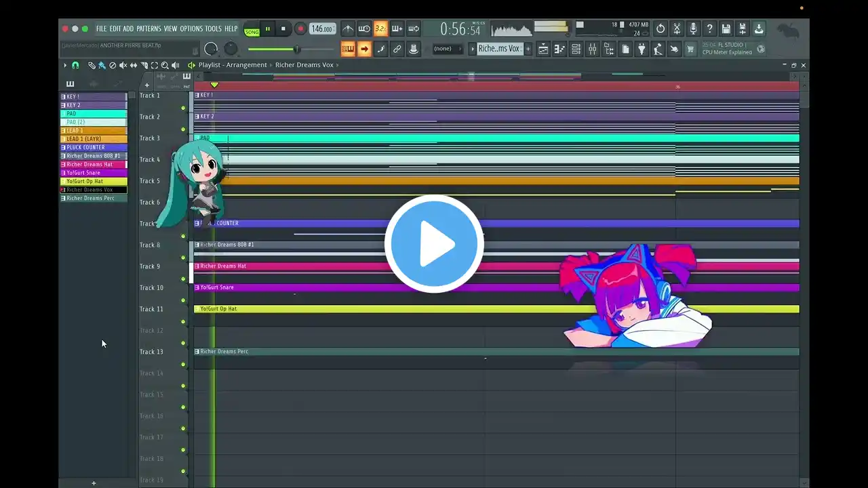
Task: Open the shopping cart content library icon
Action: point(690,49)
